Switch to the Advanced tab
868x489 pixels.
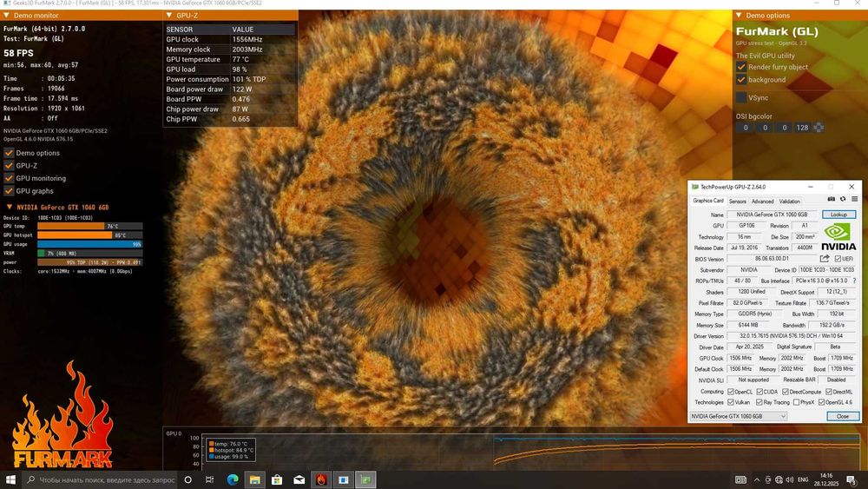pos(762,202)
